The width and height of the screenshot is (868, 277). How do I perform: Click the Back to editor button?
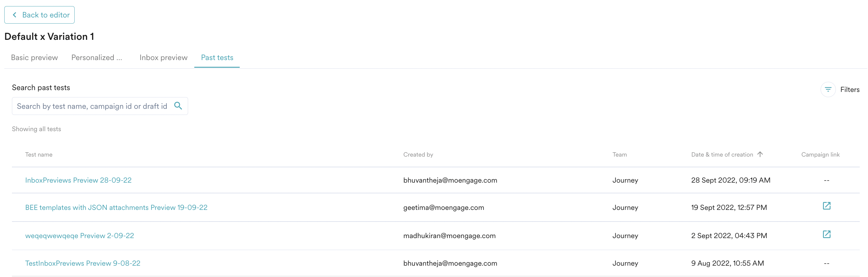[x=39, y=15]
